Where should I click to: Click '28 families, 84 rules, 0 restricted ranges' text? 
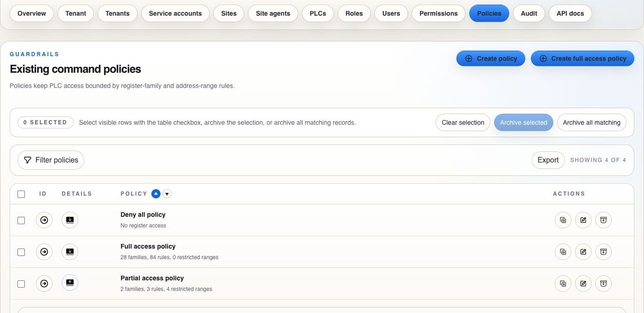click(169, 257)
